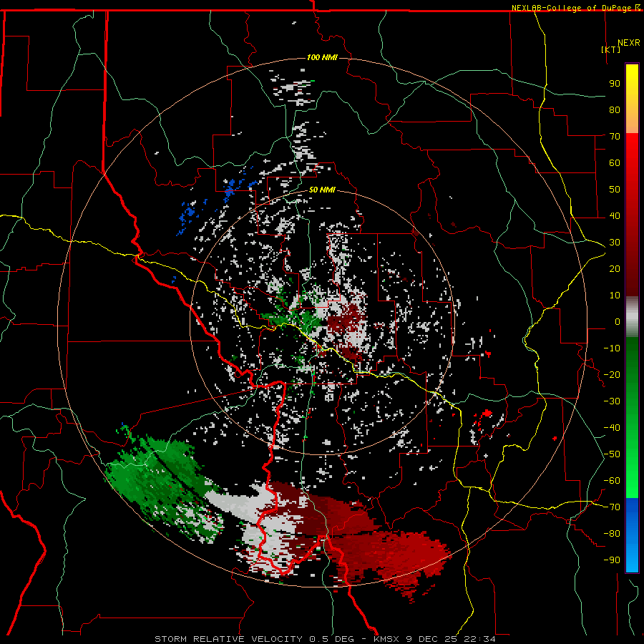Click the 80 value on velocity scale
The image size is (644, 644).
click(615, 109)
